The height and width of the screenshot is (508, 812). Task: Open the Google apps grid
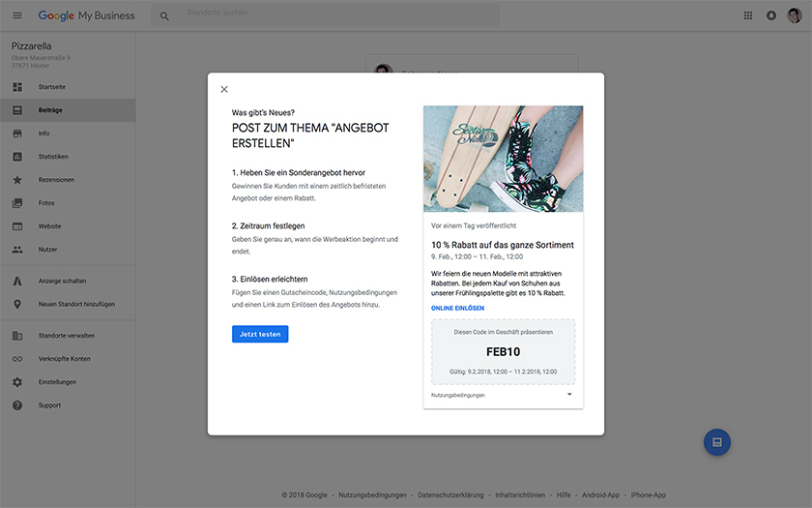click(x=747, y=15)
